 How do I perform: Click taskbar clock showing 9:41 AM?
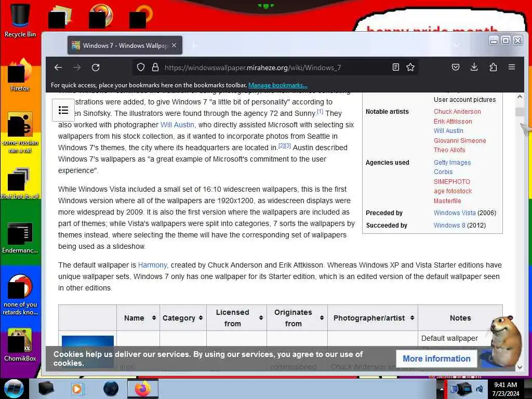pos(506,389)
